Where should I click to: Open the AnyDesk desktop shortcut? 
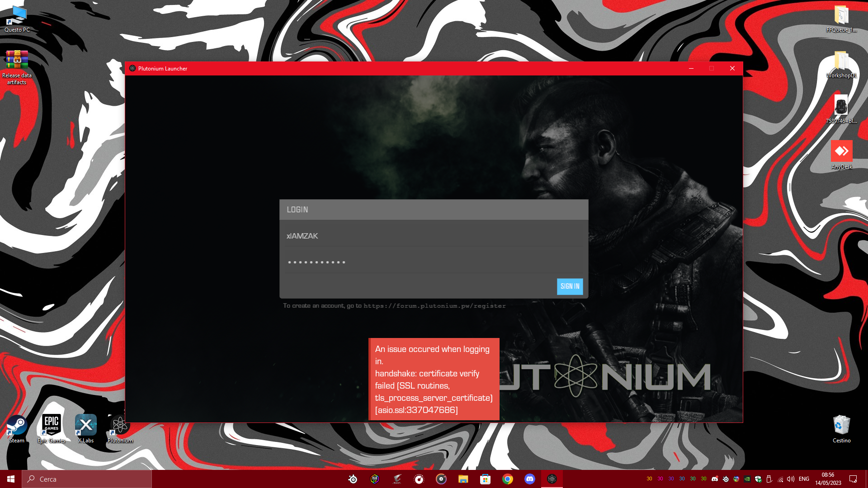point(841,155)
